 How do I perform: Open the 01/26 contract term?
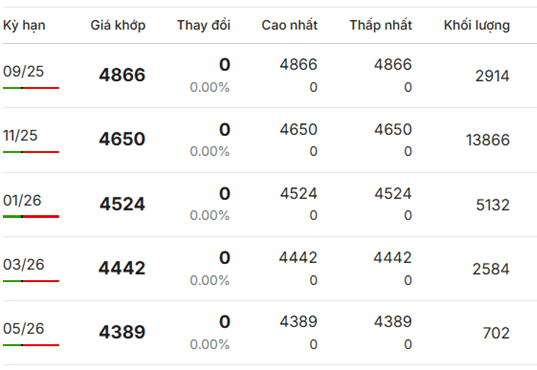pos(22,200)
